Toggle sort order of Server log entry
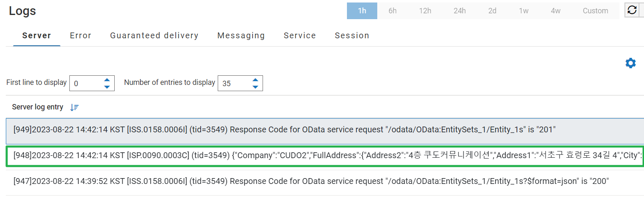 coord(74,107)
